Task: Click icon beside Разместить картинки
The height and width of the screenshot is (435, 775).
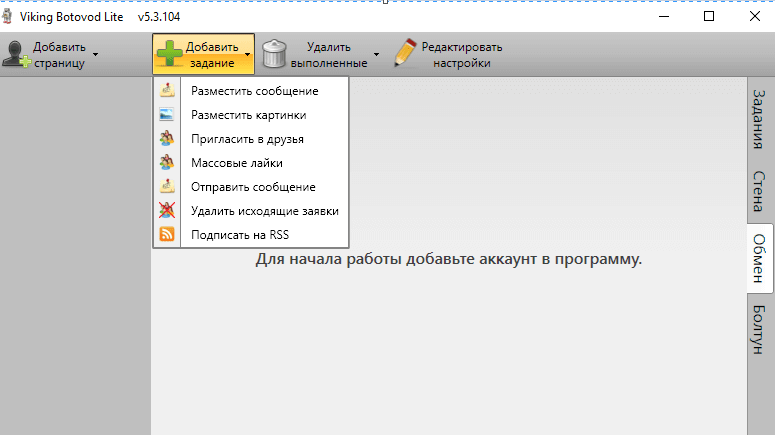Action: tap(167, 115)
